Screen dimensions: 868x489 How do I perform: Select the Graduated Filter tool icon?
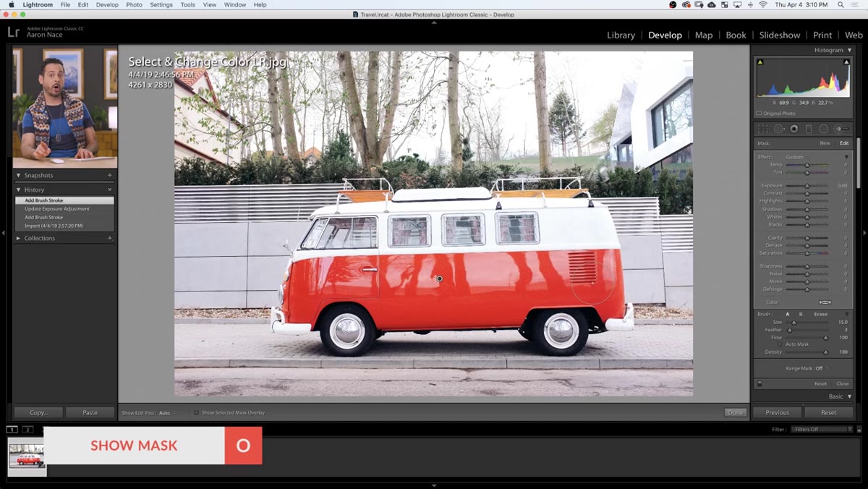tap(809, 129)
